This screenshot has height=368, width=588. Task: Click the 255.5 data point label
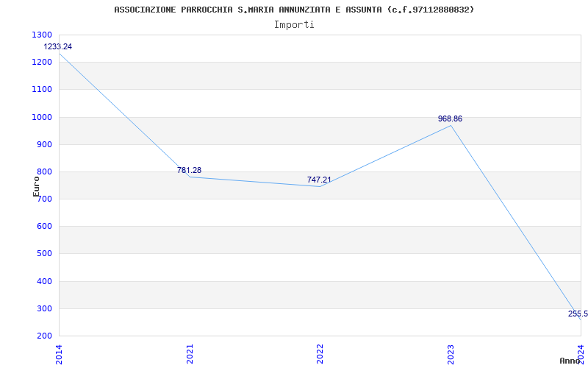[x=578, y=314]
